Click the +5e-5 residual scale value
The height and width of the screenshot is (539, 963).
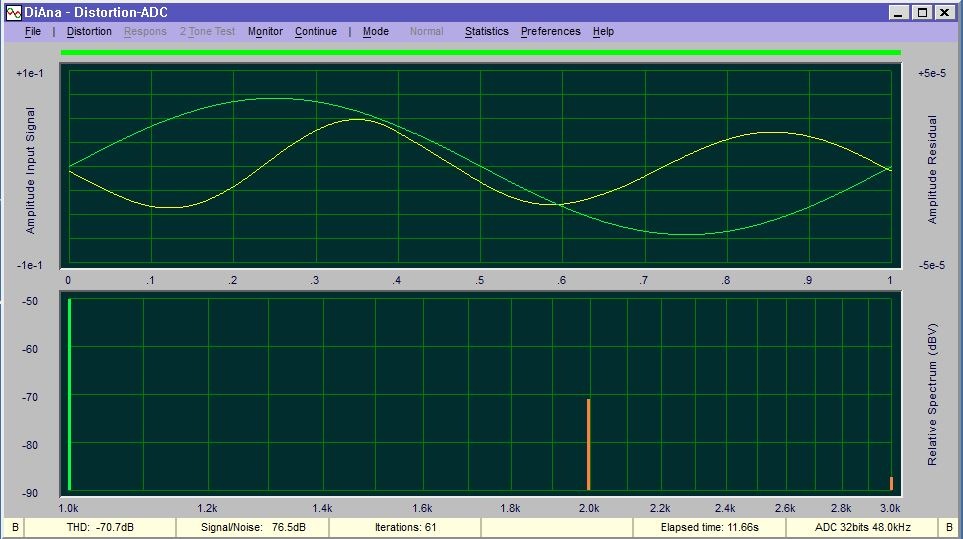coord(932,74)
